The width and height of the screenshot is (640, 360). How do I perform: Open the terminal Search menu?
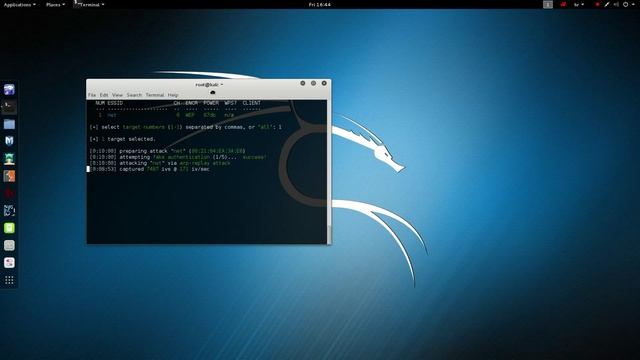[134, 95]
